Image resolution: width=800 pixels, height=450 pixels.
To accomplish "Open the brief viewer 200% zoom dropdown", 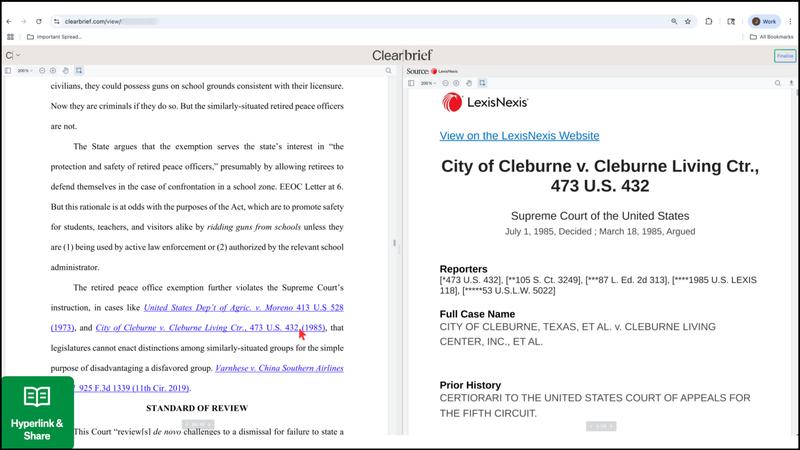I will click(x=24, y=70).
